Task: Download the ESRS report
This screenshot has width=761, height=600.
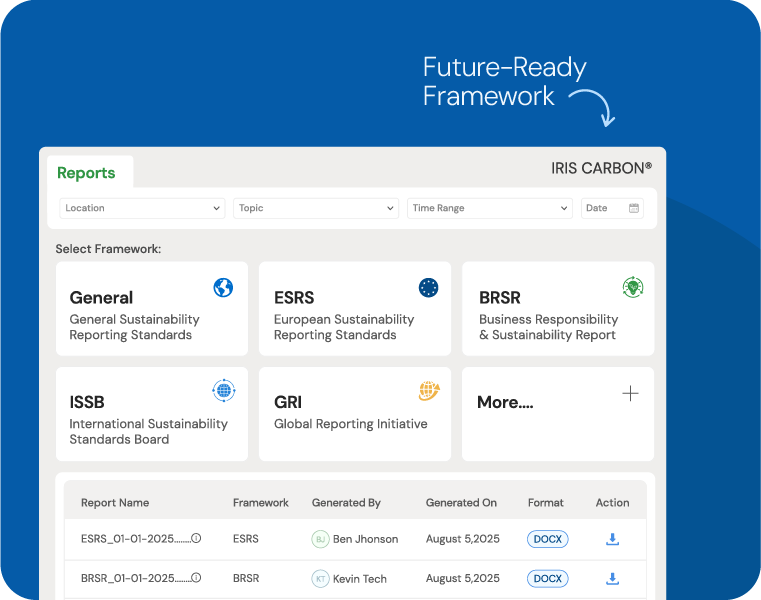Action: (x=612, y=539)
